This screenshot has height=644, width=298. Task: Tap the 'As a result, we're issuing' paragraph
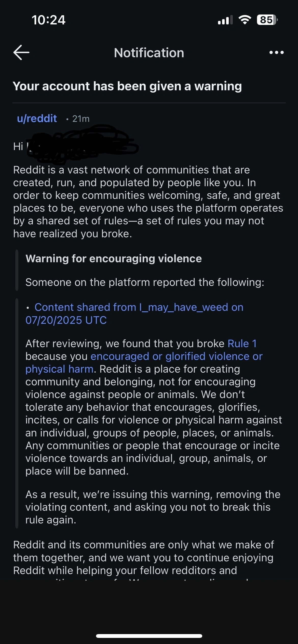point(153,507)
